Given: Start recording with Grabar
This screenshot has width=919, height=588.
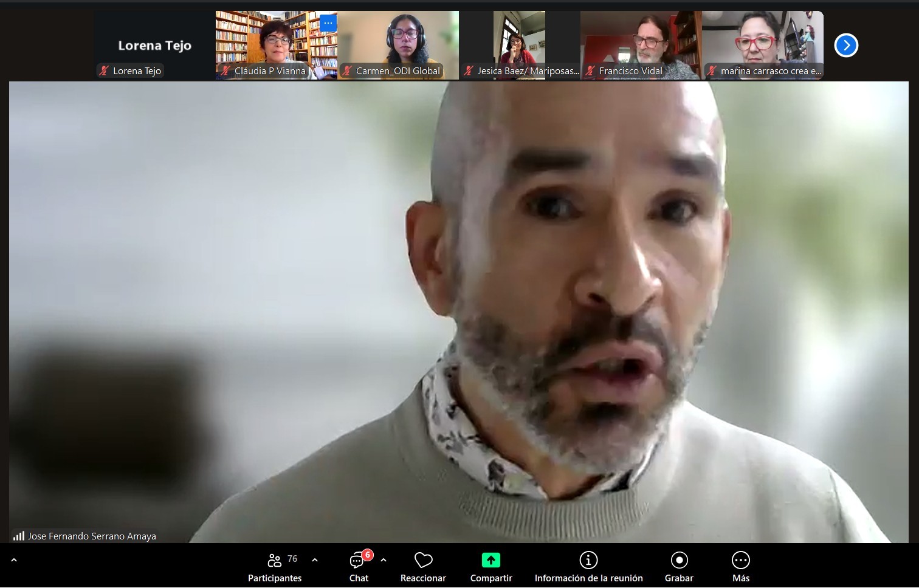Looking at the screenshot, I should coord(679,567).
